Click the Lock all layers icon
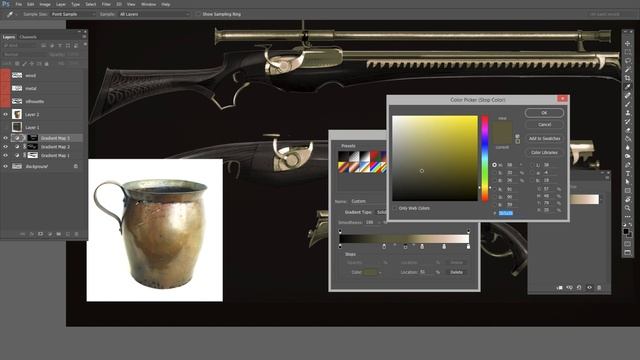Image resolution: width=640 pixels, height=360 pixels. click(47, 64)
